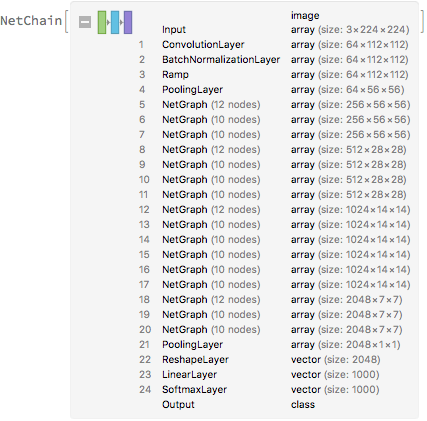The height and width of the screenshot is (421, 427).
Task: Select the SoftmaxLayer row
Action: pos(274,390)
